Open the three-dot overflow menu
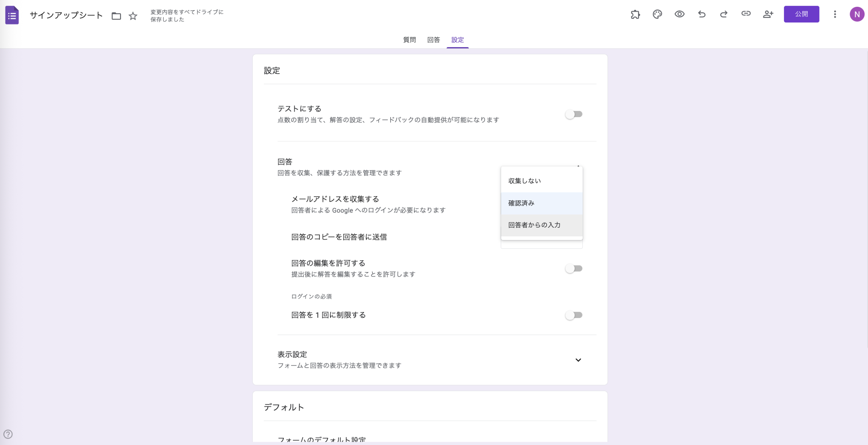The width and height of the screenshot is (868, 445). [835, 14]
